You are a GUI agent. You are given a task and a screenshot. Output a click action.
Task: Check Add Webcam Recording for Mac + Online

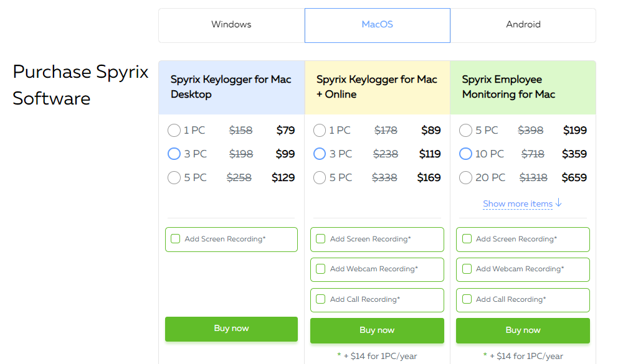320,269
